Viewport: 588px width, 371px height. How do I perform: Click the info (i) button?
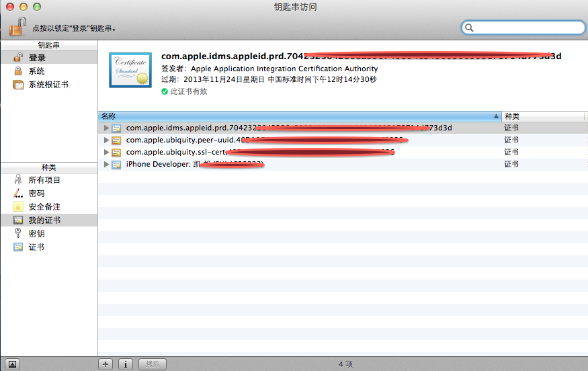coord(126,364)
